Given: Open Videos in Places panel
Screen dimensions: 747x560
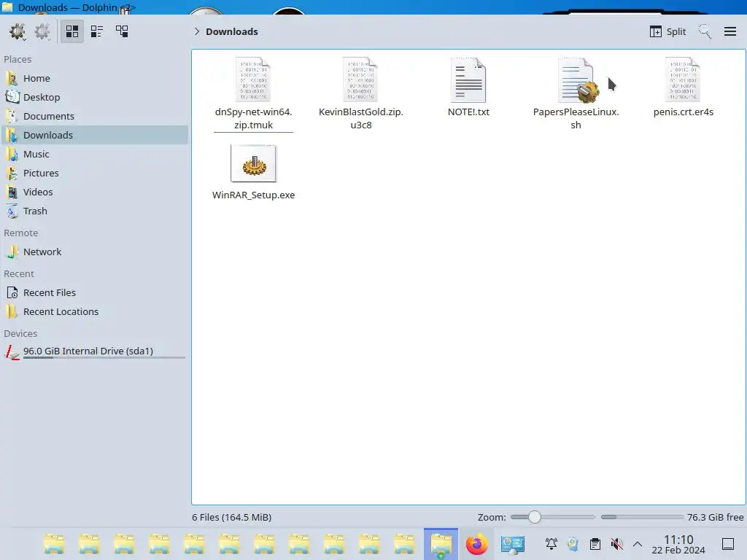Looking at the screenshot, I should click(x=94, y=192).
